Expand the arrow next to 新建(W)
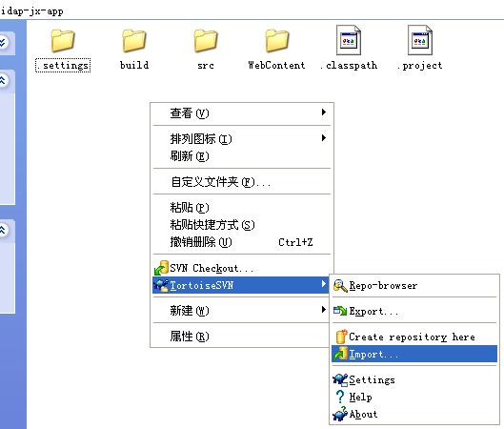 point(324,310)
